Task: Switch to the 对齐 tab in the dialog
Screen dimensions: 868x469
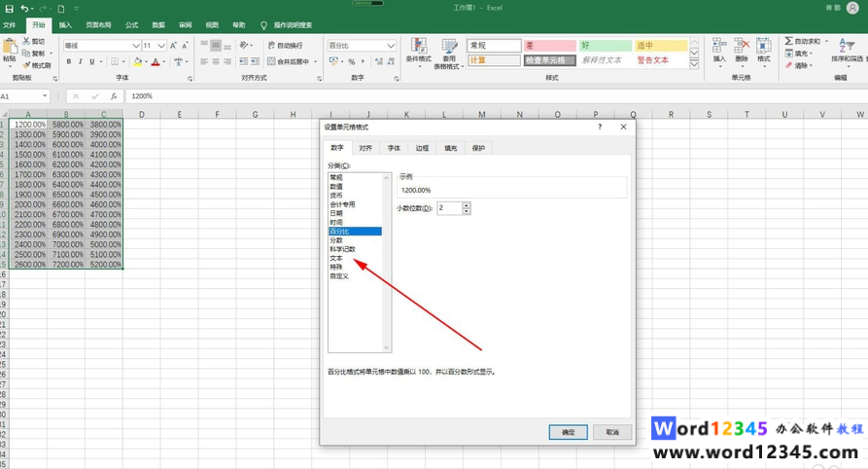Action: 365,148
